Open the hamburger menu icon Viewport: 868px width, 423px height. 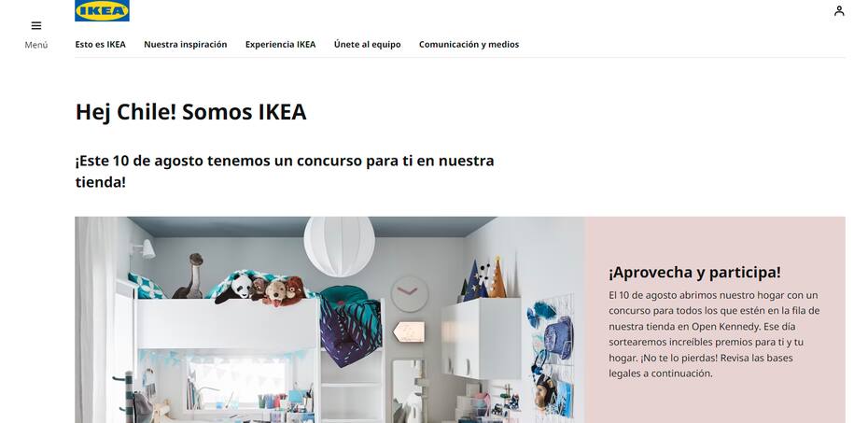[x=36, y=25]
